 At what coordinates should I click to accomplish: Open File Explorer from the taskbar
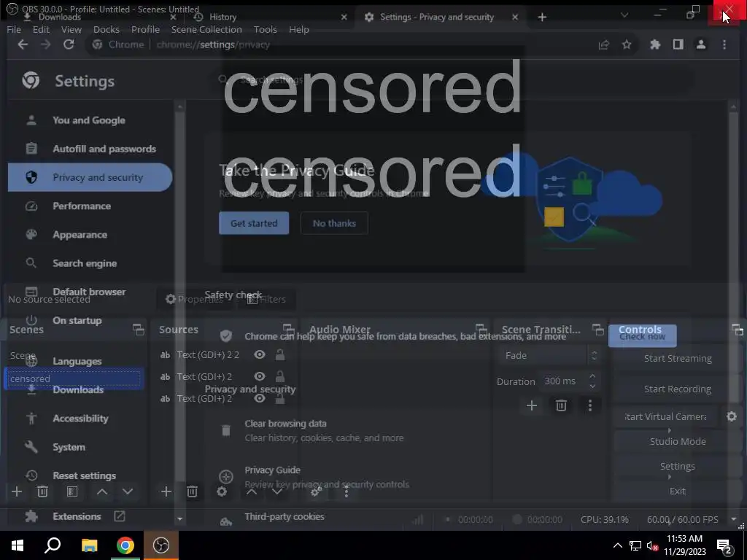(89, 545)
